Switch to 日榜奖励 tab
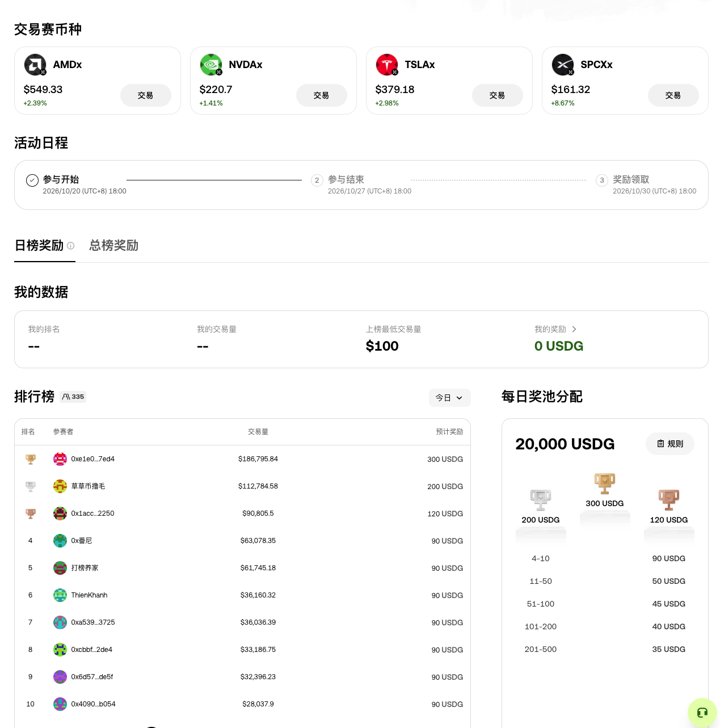 coord(39,246)
